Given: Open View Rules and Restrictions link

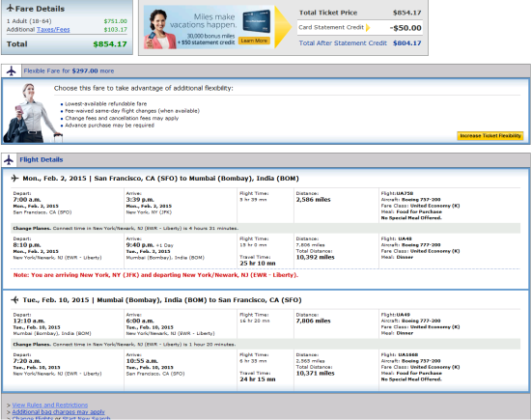Looking at the screenshot, I should pyautogui.click(x=50, y=405).
